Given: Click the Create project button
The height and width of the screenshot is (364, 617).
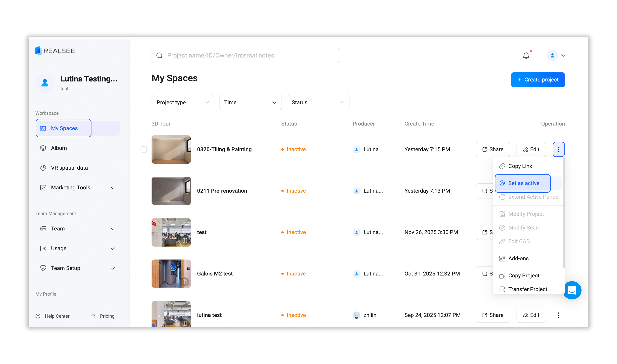Looking at the screenshot, I should [x=538, y=80].
